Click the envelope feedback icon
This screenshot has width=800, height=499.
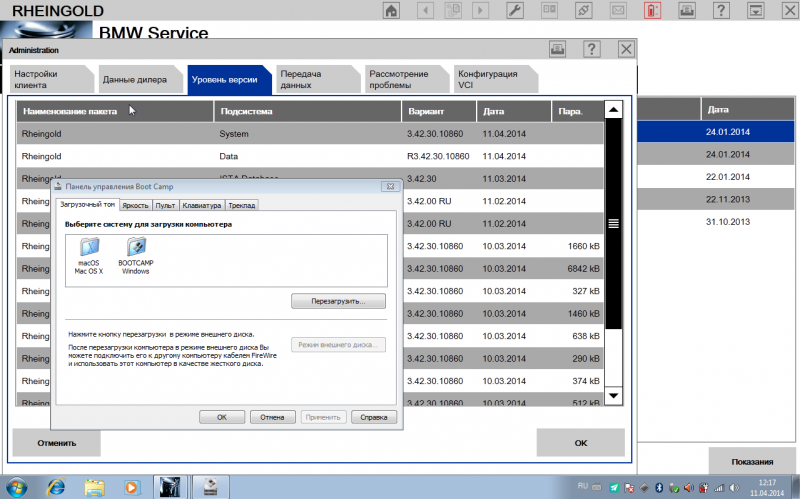618,10
